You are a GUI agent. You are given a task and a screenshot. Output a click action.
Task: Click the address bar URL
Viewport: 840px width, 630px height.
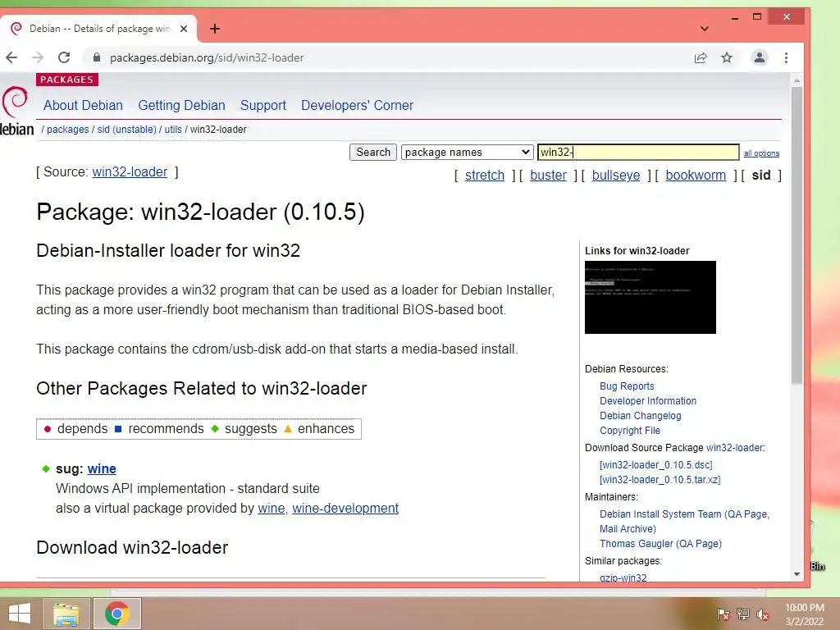[x=206, y=58]
